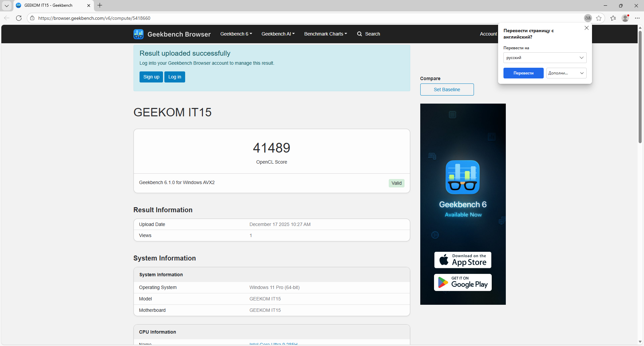Open the Get it on Google Play badge
Viewport: 644px width, 346px height.
463,282
